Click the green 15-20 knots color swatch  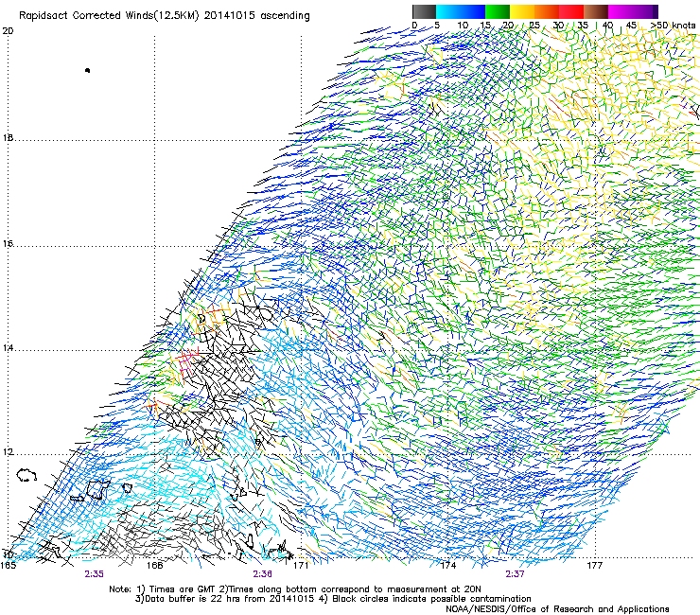point(498,11)
